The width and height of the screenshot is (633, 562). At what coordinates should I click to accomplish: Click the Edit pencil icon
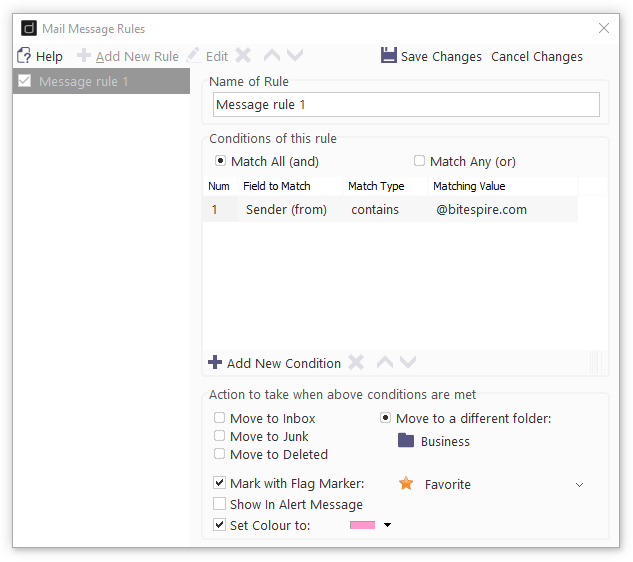click(x=193, y=55)
